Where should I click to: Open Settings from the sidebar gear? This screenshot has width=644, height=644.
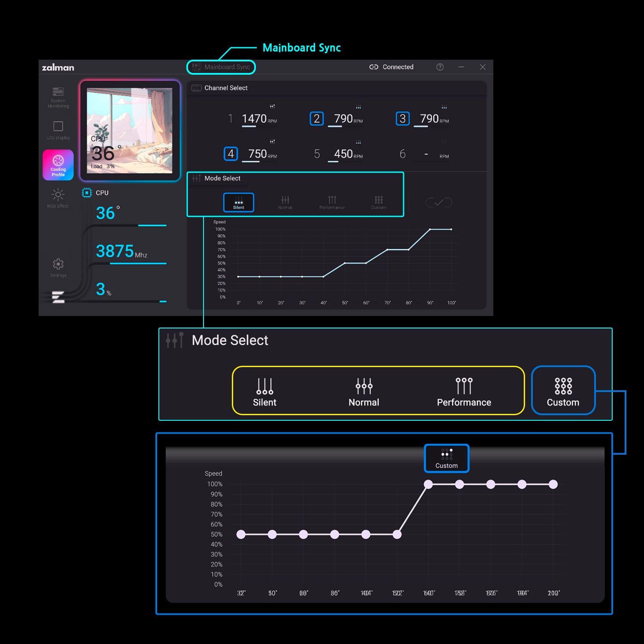tap(58, 267)
